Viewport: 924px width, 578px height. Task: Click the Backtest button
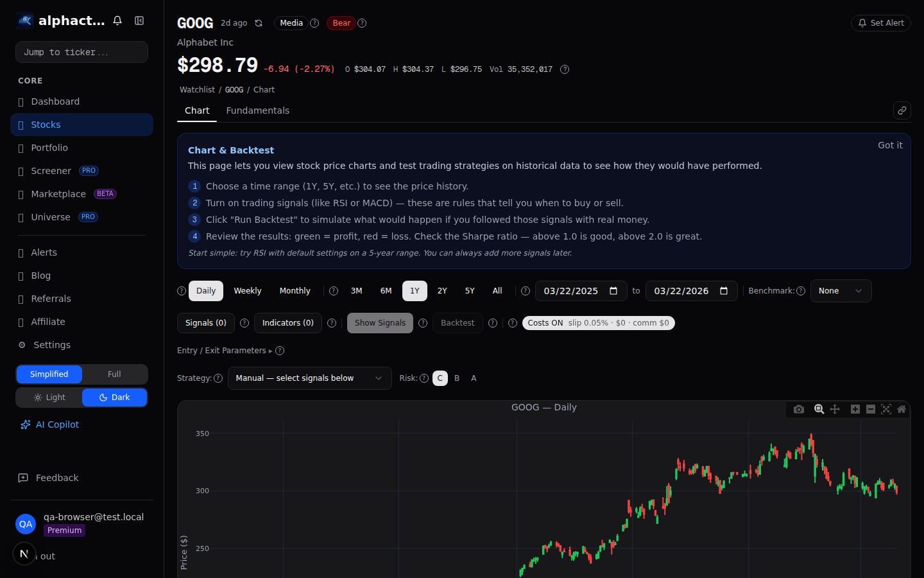tap(458, 322)
